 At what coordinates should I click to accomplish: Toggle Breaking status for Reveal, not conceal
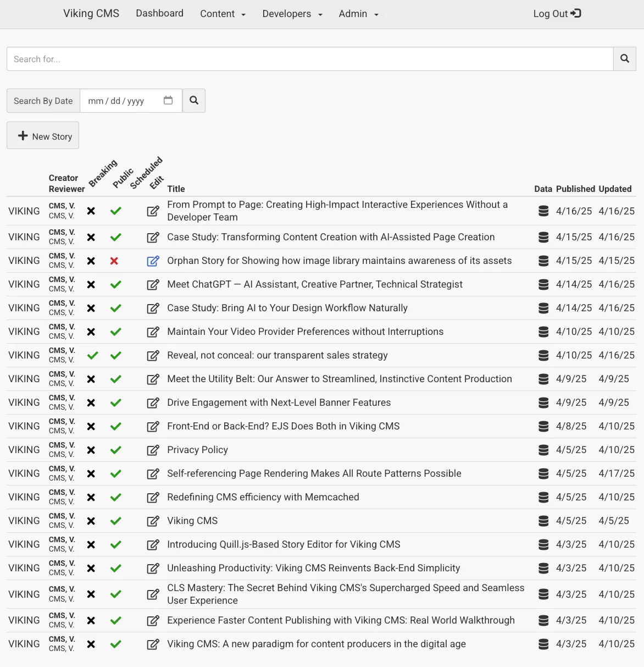point(92,355)
